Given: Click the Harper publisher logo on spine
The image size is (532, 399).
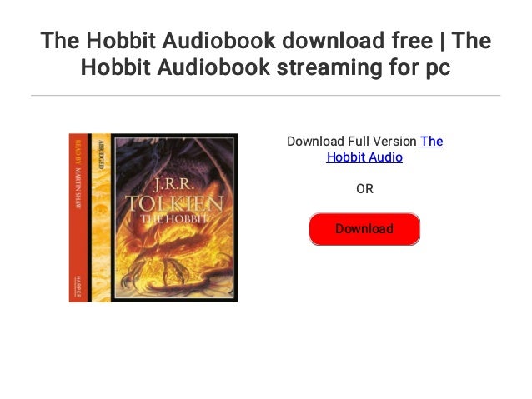Looking at the screenshot, I should (78, 287).
